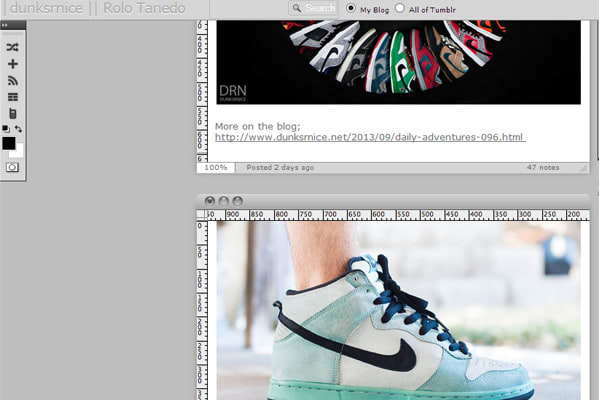Click the camera icon at toolbar bottom

click(12, 167)
